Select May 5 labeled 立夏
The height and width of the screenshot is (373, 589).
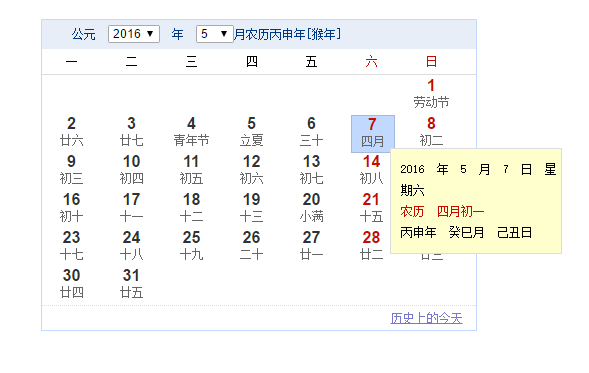pyautogui.click(x=251, y=132)
